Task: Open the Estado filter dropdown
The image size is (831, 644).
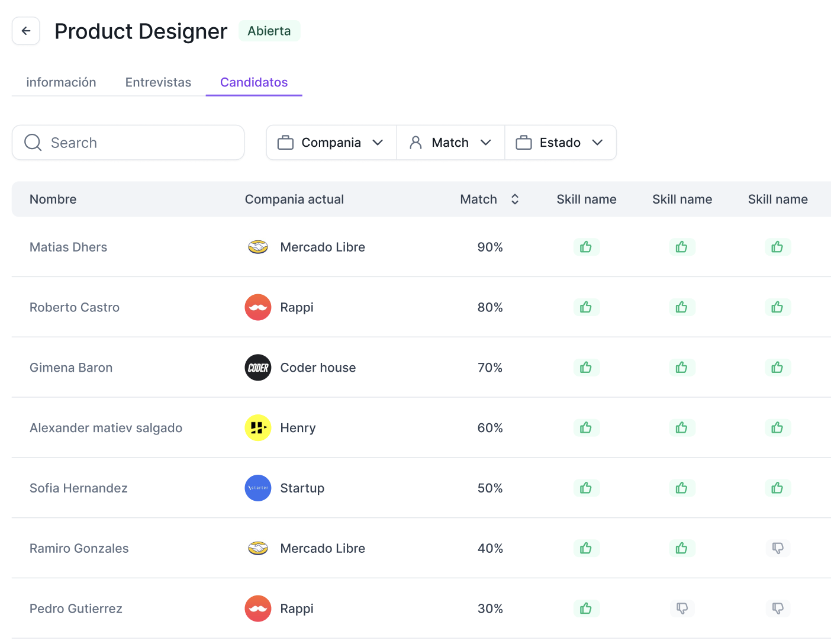Action: click(560, 143)
